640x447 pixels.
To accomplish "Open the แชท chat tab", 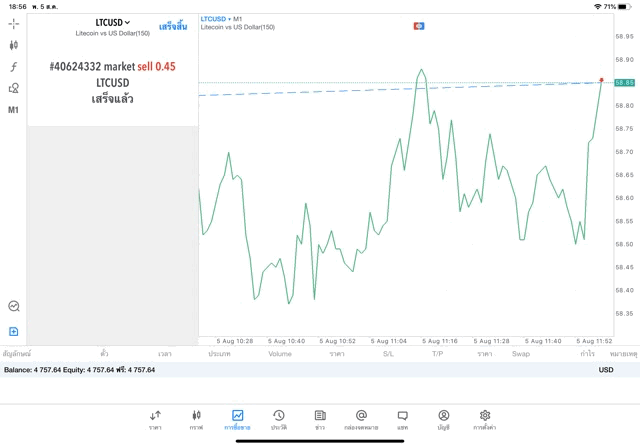I will click(x=402, y=420).
